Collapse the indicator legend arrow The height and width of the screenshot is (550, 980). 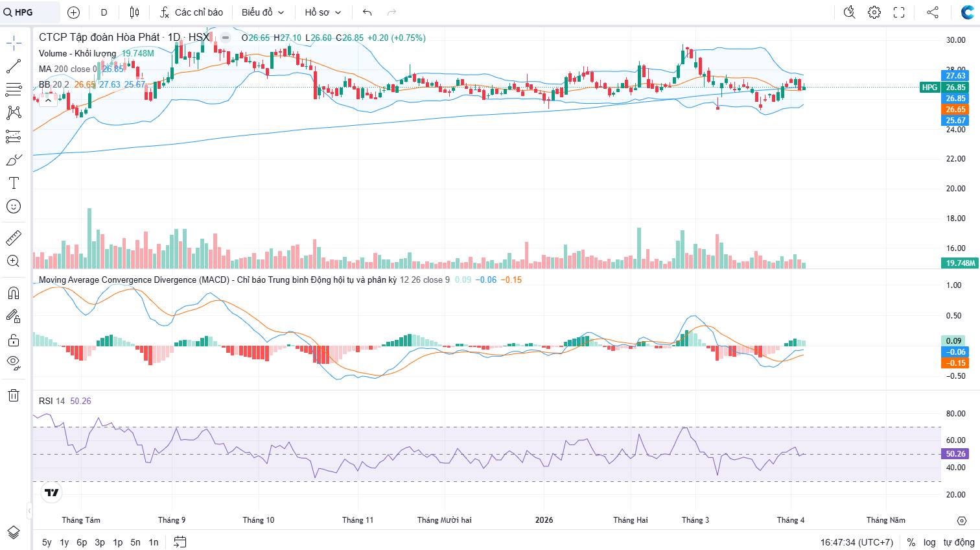(48, 100)
